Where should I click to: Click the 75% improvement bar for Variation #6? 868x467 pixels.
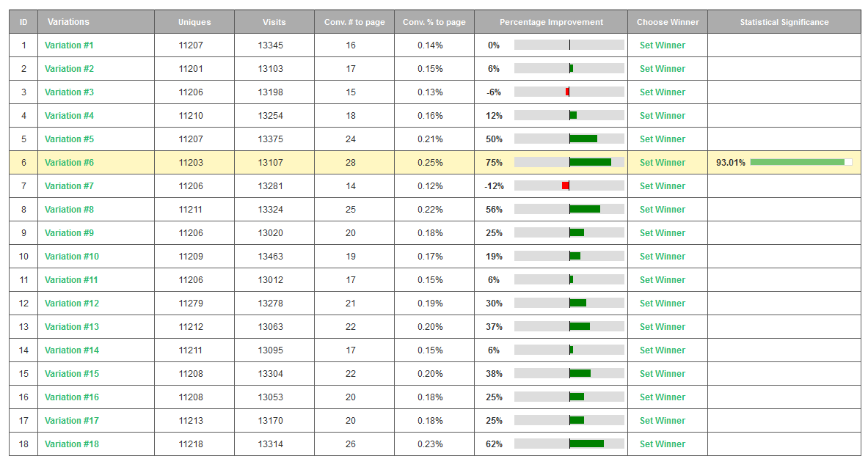[x=590, y=163]
